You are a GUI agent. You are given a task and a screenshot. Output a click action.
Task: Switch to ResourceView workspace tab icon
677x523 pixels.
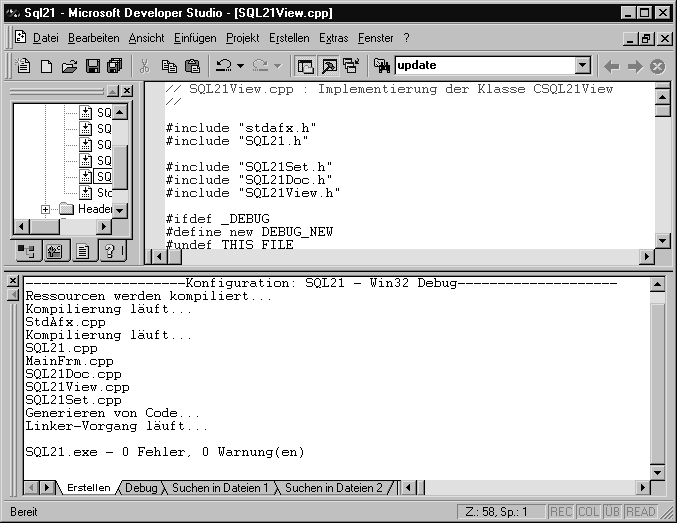coord(54,251)
